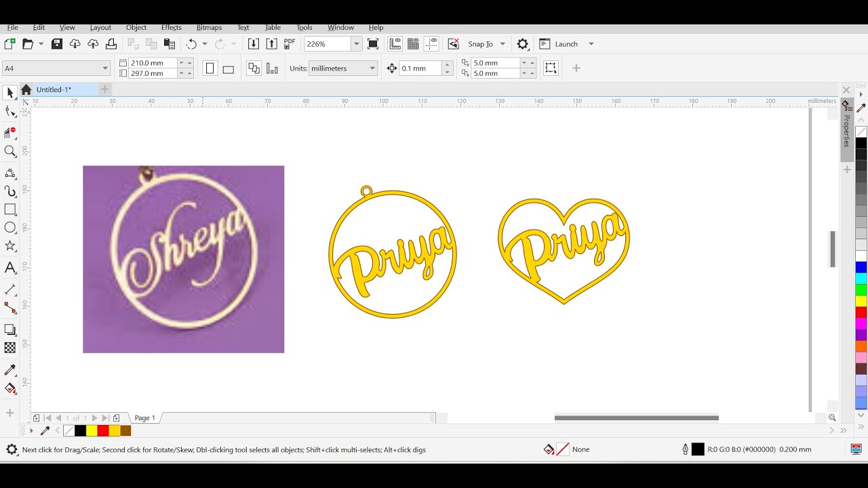Pick red swatch in document palette
The height and width of the screenshot is (488, 868).
(103, 430)
